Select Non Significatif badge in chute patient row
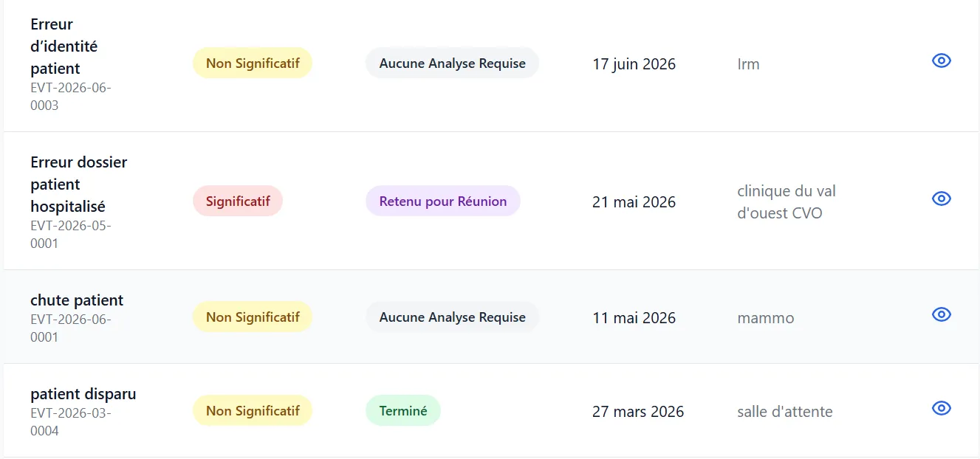 (x=253, y=317)
